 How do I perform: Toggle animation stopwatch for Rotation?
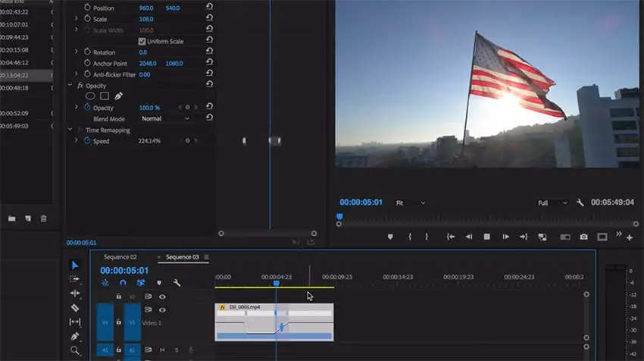(x=87, y=52)
